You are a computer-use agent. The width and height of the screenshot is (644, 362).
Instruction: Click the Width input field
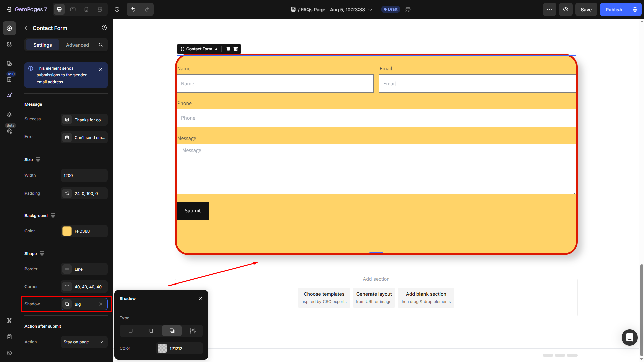(84, 175)
